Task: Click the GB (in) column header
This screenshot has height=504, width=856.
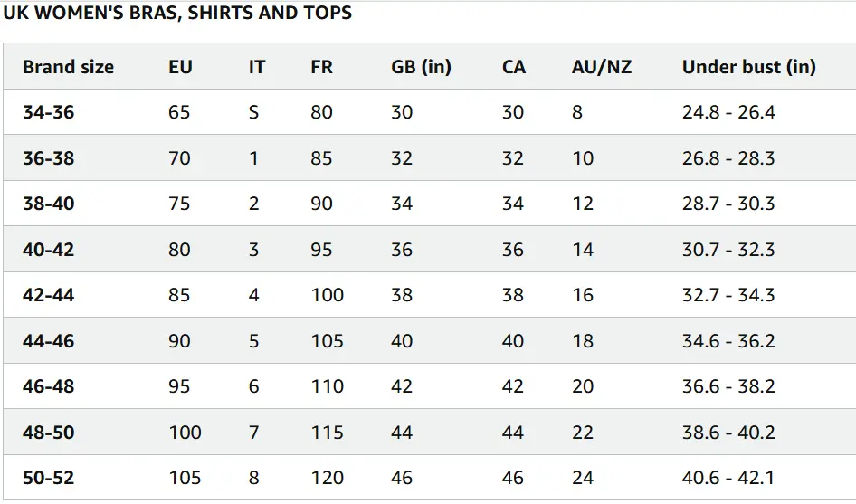Action: coord(421,67)
